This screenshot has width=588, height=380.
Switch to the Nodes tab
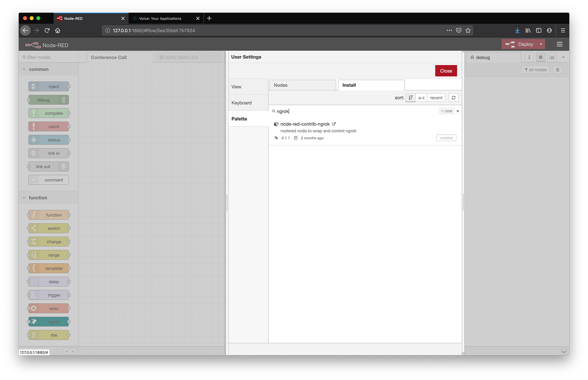click(302, 85)
